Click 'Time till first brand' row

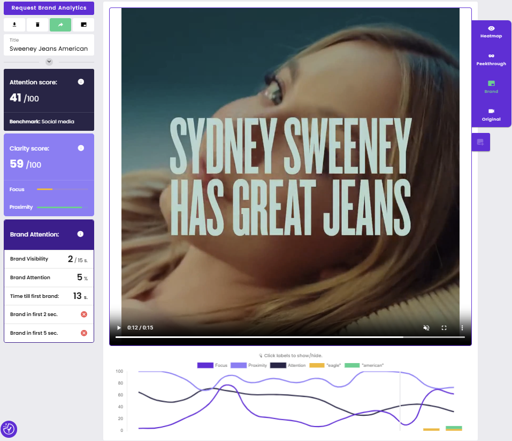[49, 296]
